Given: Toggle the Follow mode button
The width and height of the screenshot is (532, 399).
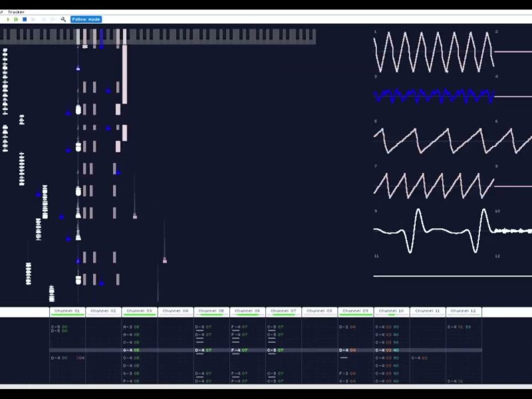Looking at the screenshot, I should 86,19.
